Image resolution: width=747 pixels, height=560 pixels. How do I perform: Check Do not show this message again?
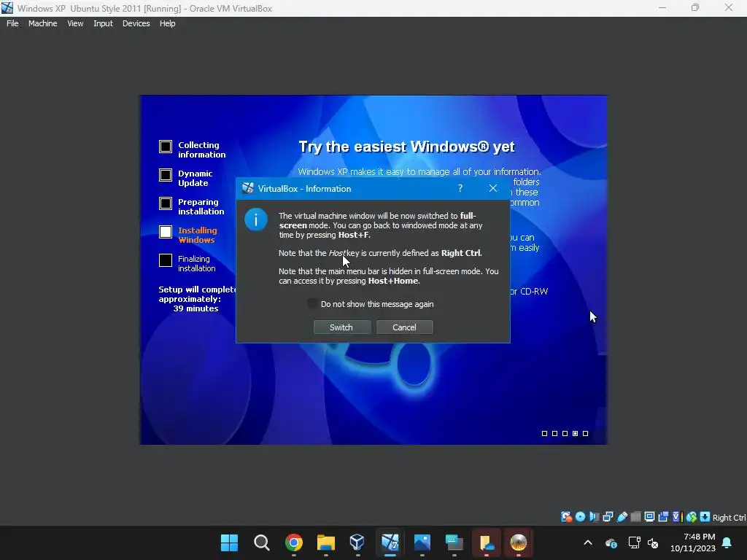tap(312, 304)
